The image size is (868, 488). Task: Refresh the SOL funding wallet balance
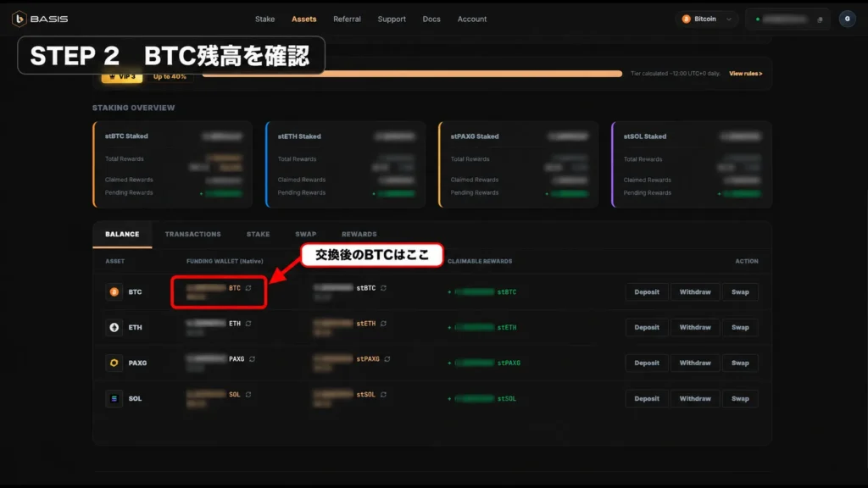(x=248, y=395)
